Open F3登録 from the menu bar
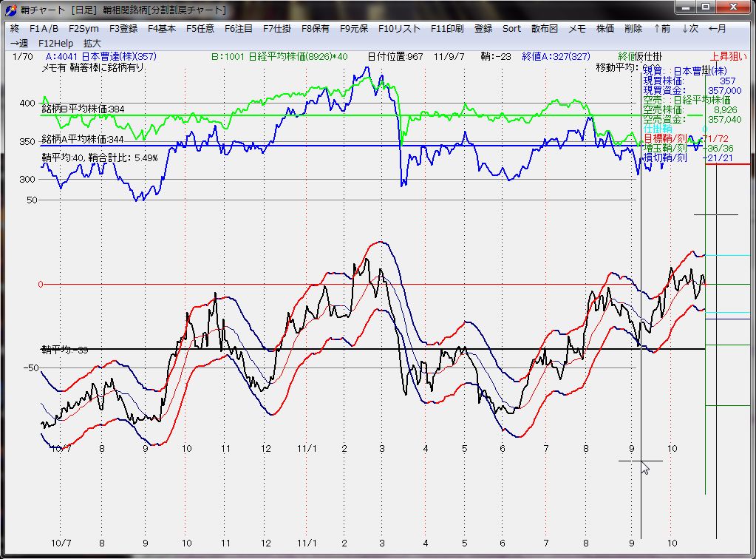 tap(123, 28)
